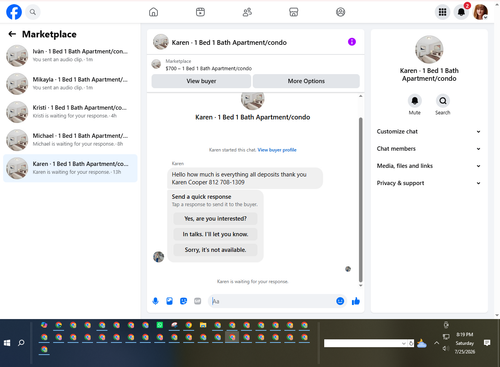Open the emoji picker in message box

click(340, 301)
